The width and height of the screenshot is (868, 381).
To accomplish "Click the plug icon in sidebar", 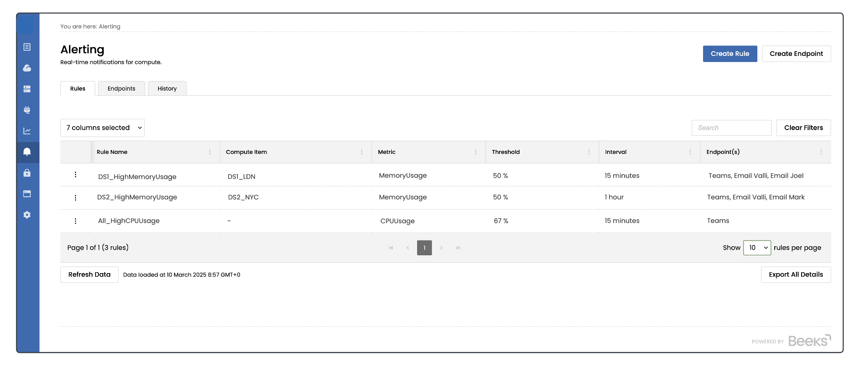I will tap(27, 110).
